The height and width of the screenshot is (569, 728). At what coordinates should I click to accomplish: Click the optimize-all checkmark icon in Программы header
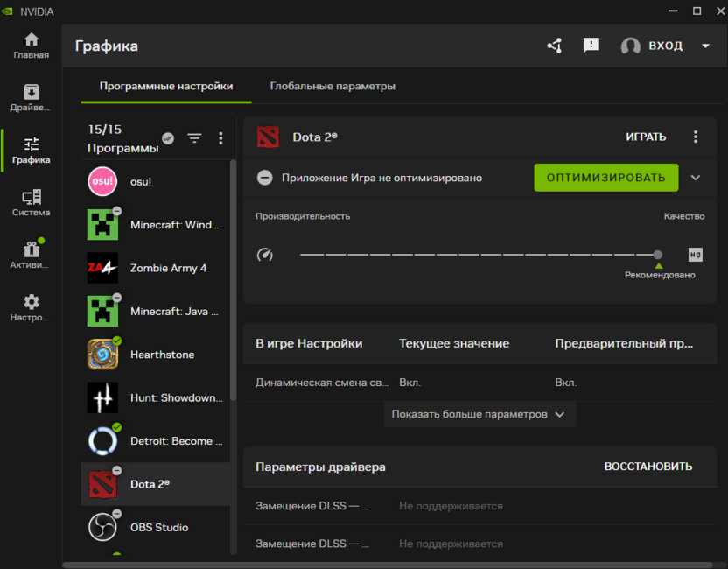click(x=168, y=138)
